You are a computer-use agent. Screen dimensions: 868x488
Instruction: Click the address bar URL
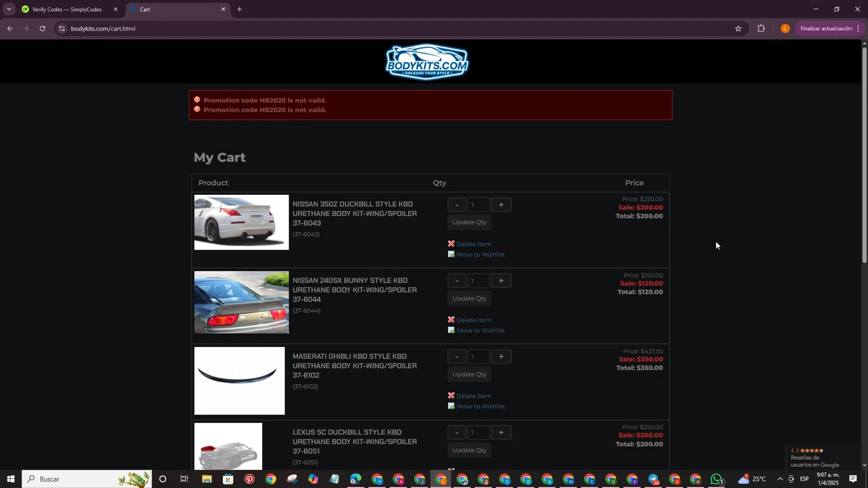103,28
